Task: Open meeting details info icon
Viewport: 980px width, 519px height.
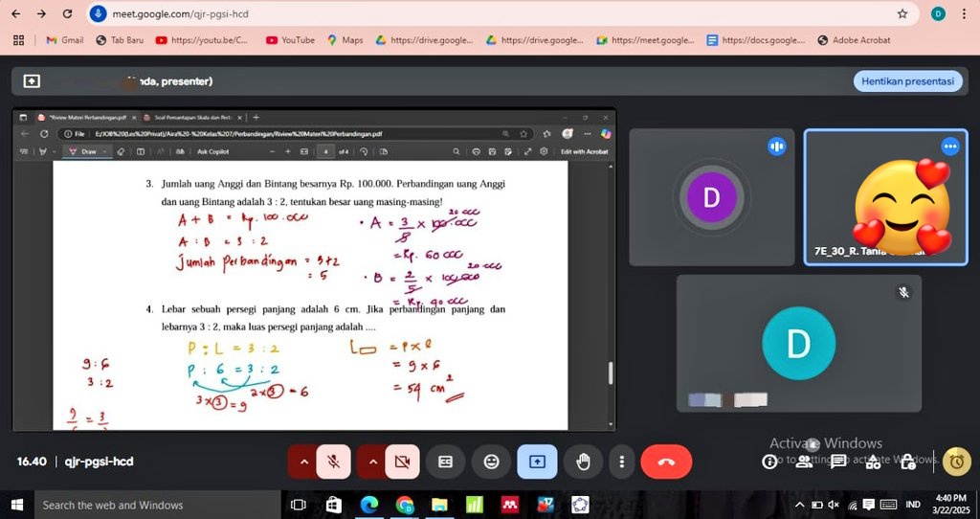Action: click(770, 462)
